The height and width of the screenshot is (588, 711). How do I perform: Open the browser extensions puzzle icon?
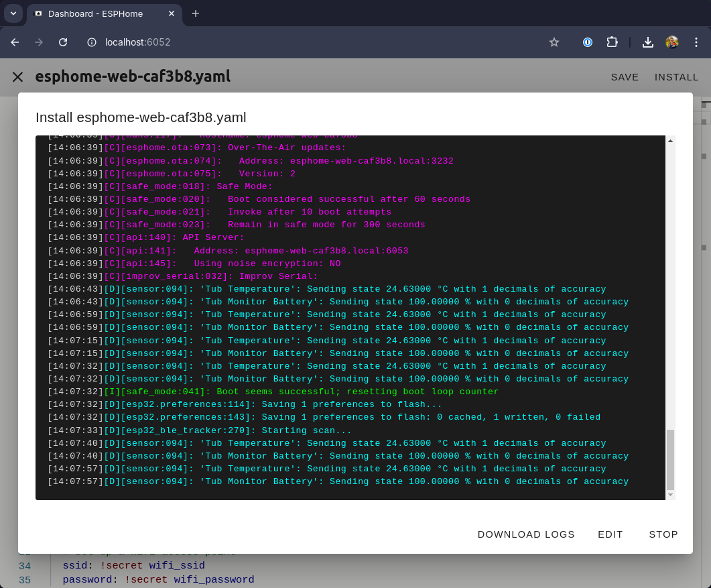pyautogui.click(x=611, y=42)
